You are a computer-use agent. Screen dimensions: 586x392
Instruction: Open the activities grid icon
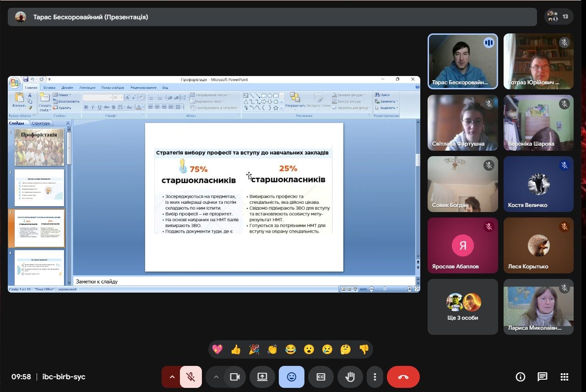click(x=564, y=377)
